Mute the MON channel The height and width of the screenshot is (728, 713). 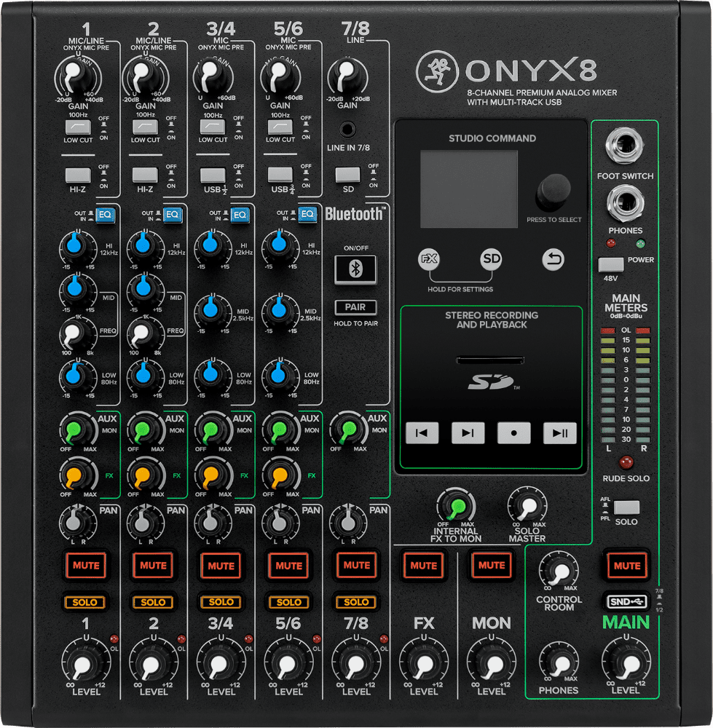pyautogui.click(x=492, y=566)
